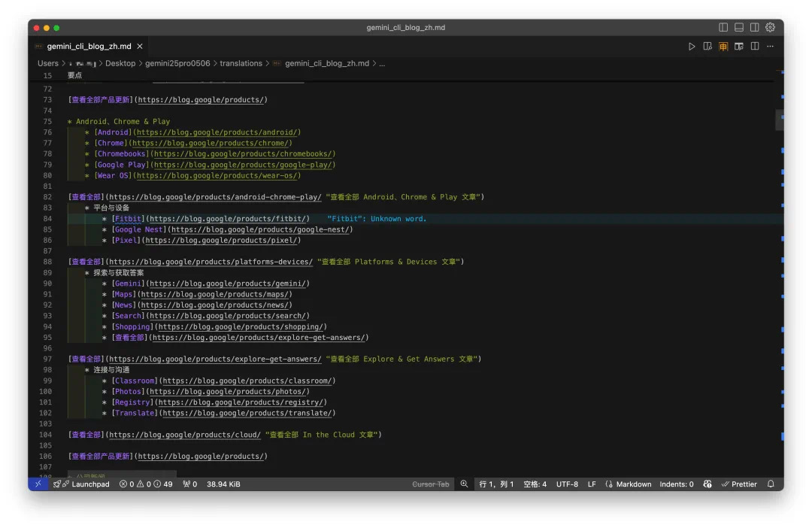
Task: Click the word Fitbit flagged on line 84
Action: coord(127,219)
